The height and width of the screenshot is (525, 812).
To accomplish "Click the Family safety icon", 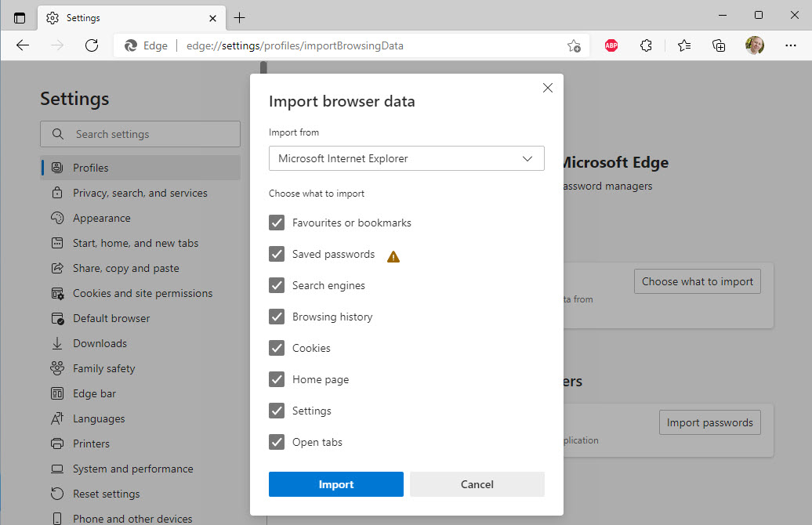I will pyautogui.click(x=57, y=368).
